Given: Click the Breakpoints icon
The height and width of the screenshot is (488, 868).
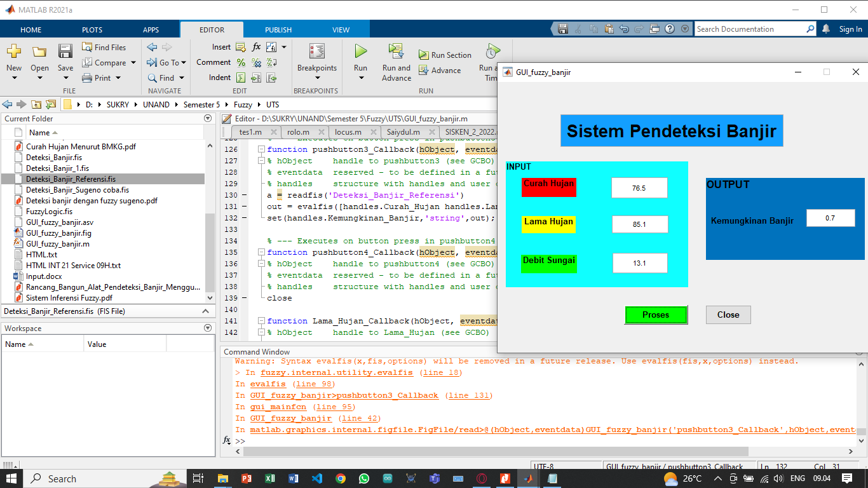Looking at the screenshot, I should tap(317, 51).
